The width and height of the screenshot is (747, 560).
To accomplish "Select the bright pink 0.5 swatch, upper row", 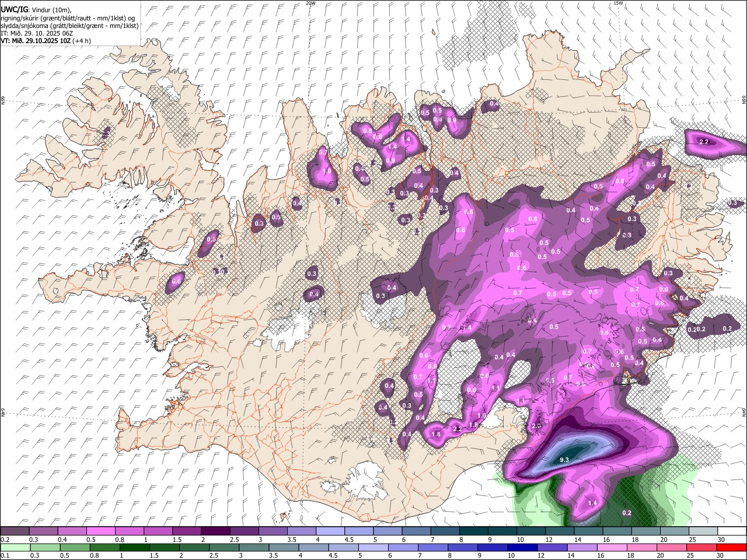I will click(100, 531).
